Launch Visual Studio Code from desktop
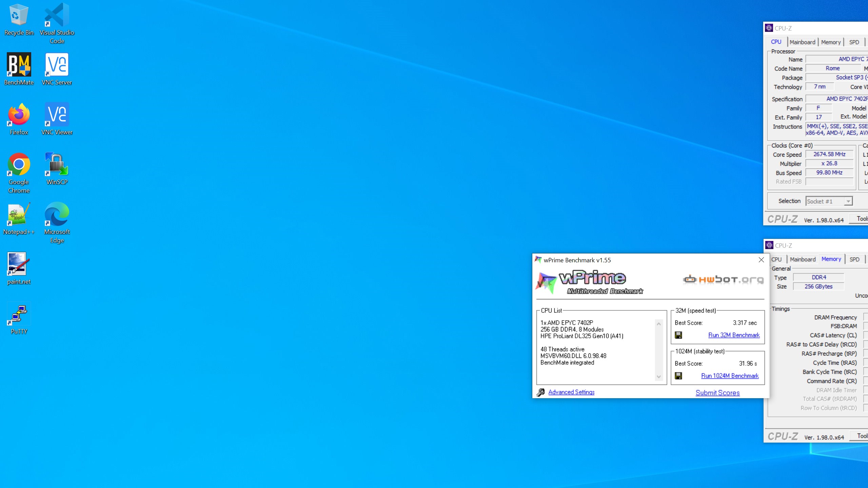This screenshot has height=488, width=868. click(x=57, y=24)
